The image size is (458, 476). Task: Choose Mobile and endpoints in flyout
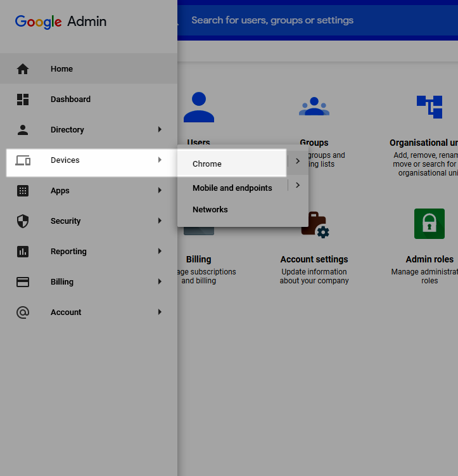point(232,188)
